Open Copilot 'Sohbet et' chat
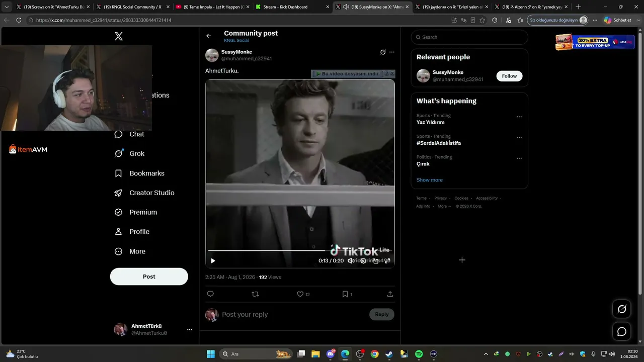This screenshot has width=644, height=362. click(617, 20)
